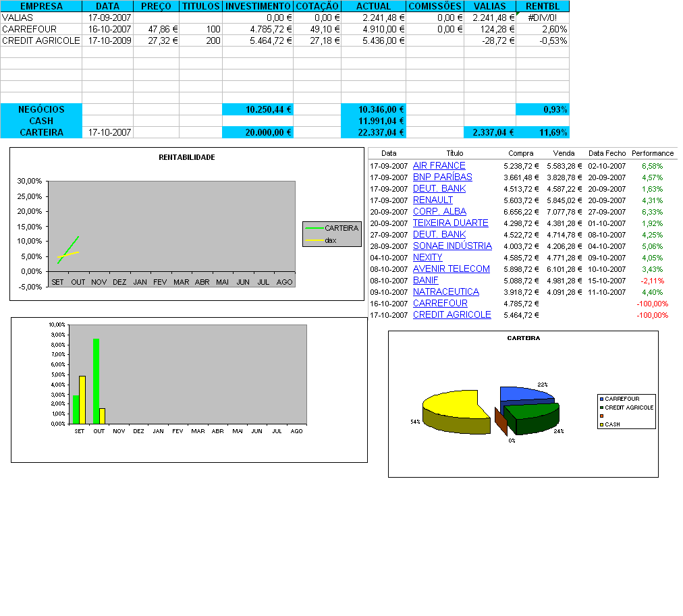This screenshot has width=683, height=616.
Task: Open DEUT. BANK link dated 27-09-2007
Action: click(439, 235)
